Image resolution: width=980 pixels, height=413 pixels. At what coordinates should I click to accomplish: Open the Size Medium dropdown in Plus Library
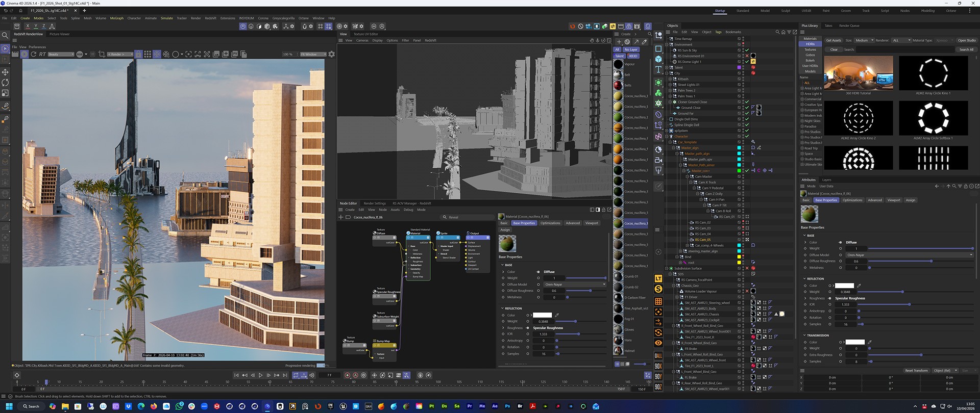pos(864,40)
